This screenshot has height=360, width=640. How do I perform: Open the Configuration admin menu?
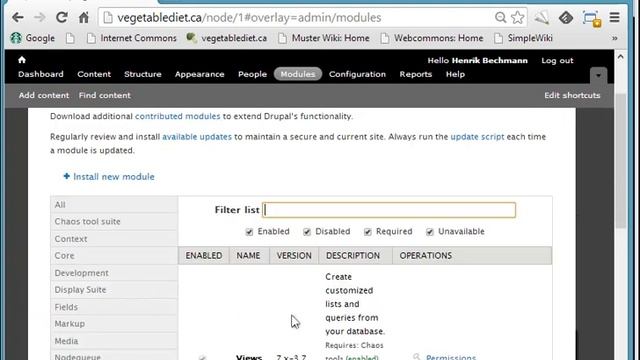pyautogui.click(x=357, y=74)
